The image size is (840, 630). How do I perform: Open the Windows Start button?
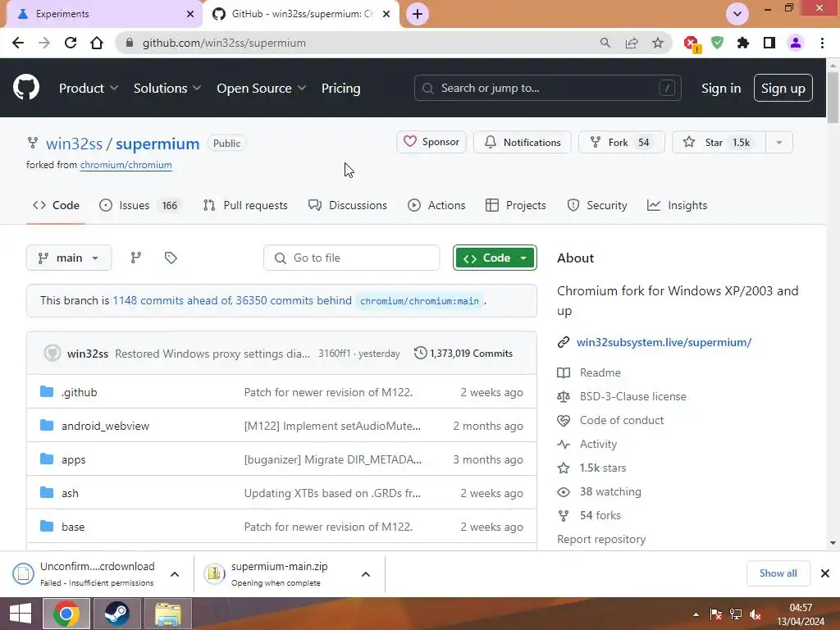(21, 614)
